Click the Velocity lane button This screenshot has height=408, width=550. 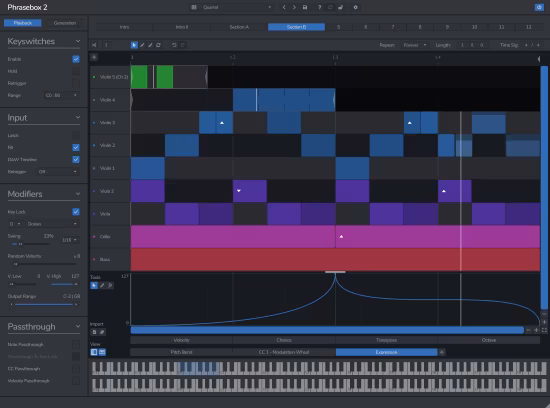181,340
